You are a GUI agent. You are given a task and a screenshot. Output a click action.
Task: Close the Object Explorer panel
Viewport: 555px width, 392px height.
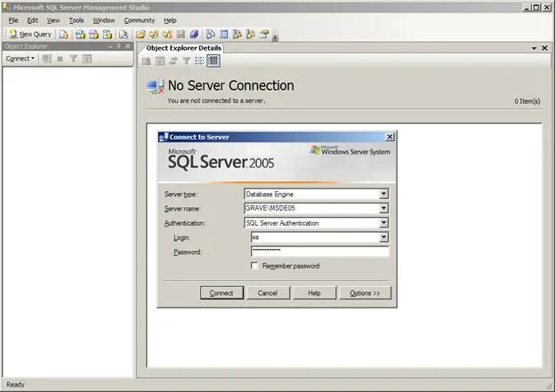tap(128, 46)
